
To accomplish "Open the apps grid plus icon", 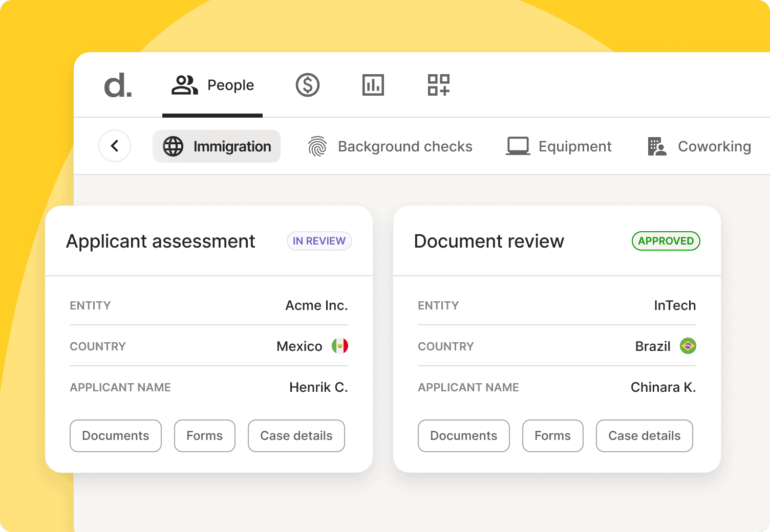I will pos(439,85).
